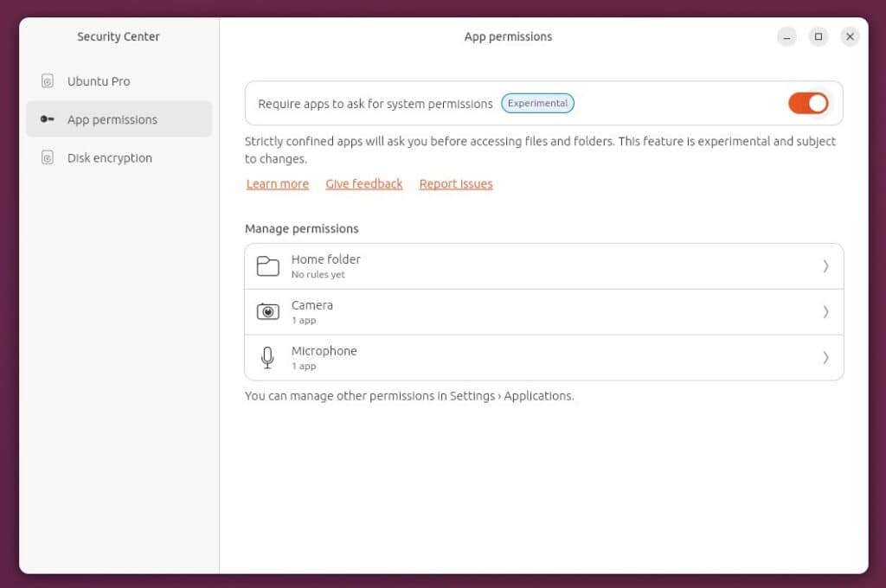
Task: Open the Learn more link
Action: click(x=278, y=184)
